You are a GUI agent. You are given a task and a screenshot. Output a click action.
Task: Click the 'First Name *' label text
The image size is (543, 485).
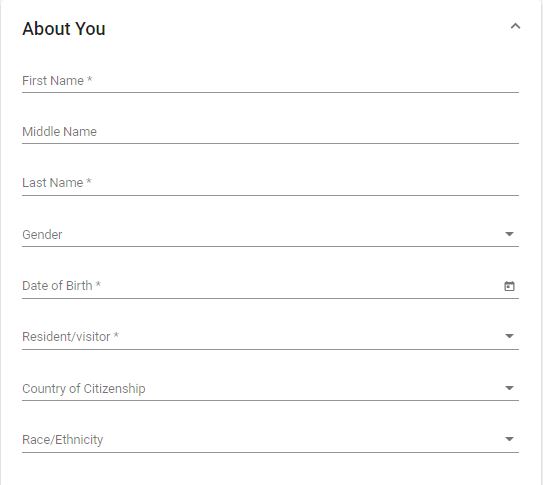pos(57,81)
